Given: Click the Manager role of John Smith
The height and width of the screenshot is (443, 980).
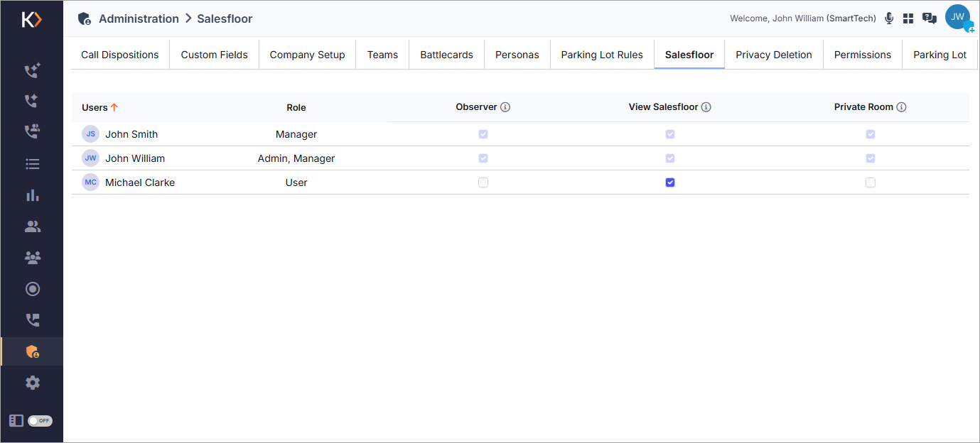Looking at the screenshot, I should click(296, 134).
